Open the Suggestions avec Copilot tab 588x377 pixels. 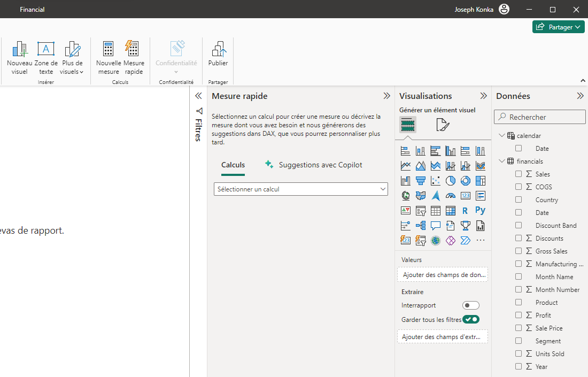313,165
